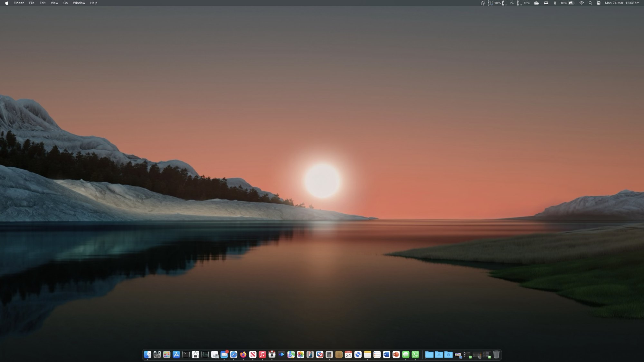Open Firefox from the Dock
The height and width of the screenshot is (362, 644).
[x=243, y=354]
